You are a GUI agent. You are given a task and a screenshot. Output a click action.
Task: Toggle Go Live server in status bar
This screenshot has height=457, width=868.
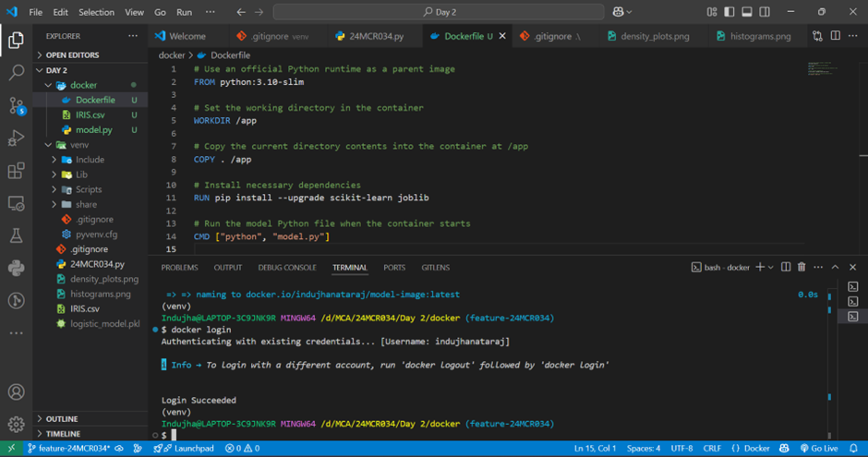[819, 448]
